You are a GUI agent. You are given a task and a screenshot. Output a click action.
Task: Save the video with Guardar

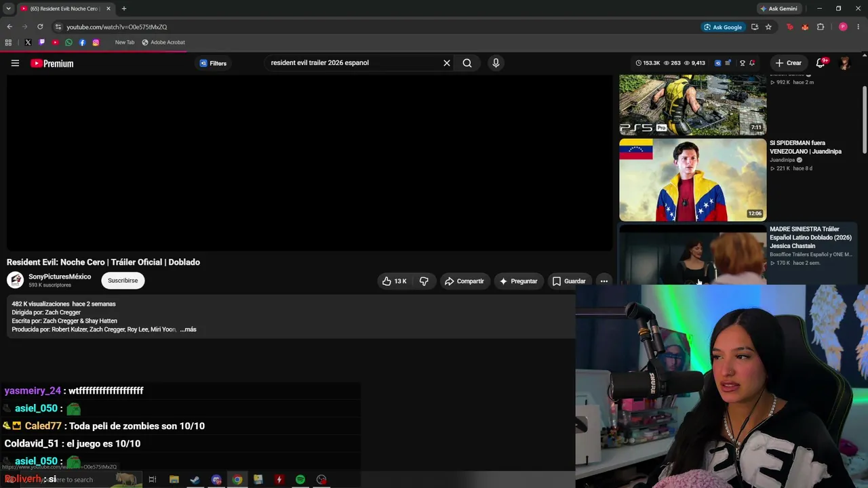point(569,281)
